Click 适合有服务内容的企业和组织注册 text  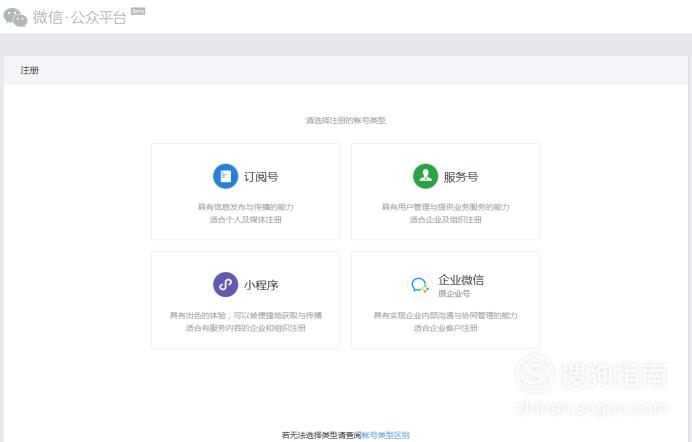(245, 328)
